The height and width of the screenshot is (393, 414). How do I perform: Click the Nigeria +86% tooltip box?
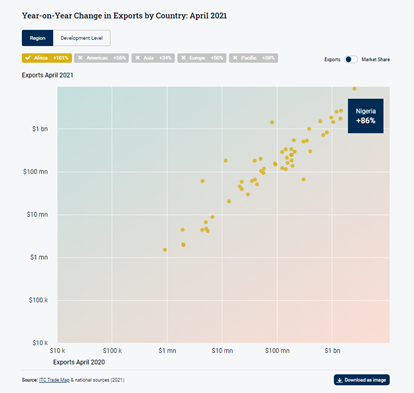coord(366,116)
